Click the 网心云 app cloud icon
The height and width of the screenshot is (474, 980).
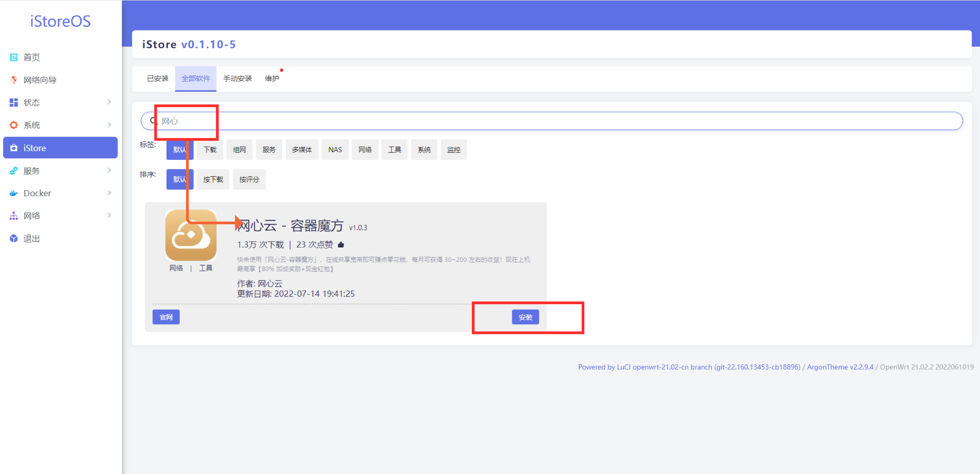[191, 235]
